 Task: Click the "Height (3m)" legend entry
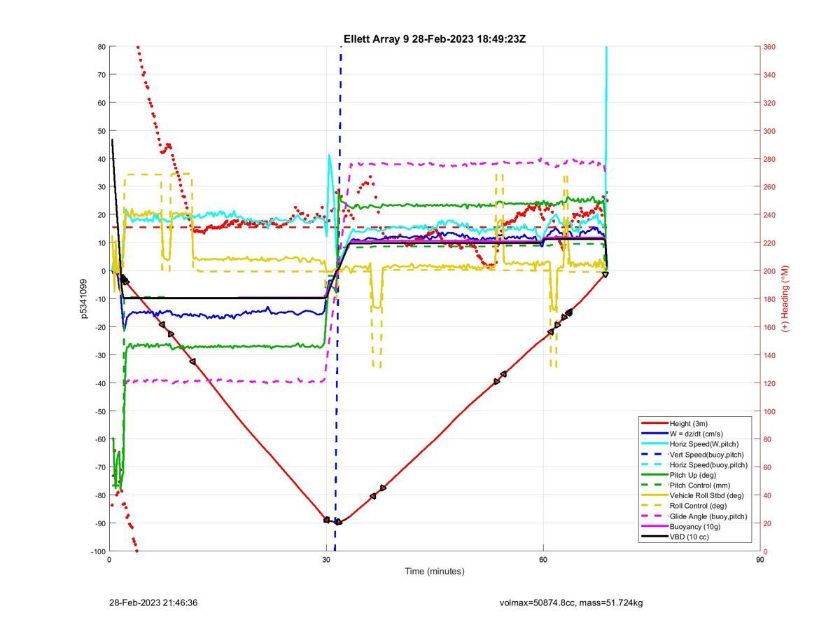689,423
